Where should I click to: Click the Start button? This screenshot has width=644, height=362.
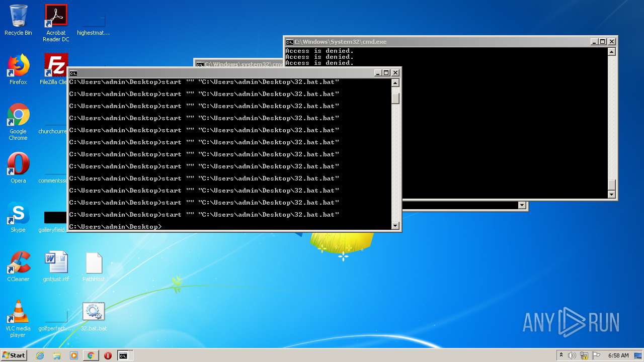click(14, 355)
